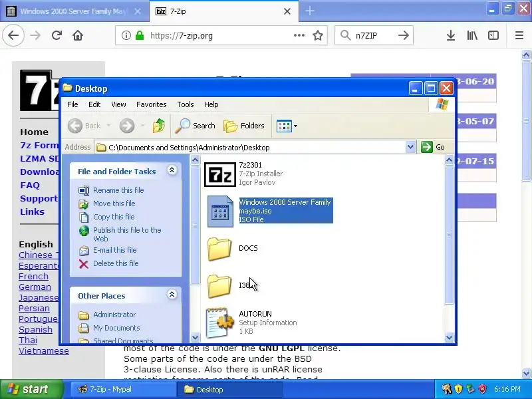Select the 7z2301 installer icon
The width and height of the screenshot is (532, 399).
(x=220, y=174)
